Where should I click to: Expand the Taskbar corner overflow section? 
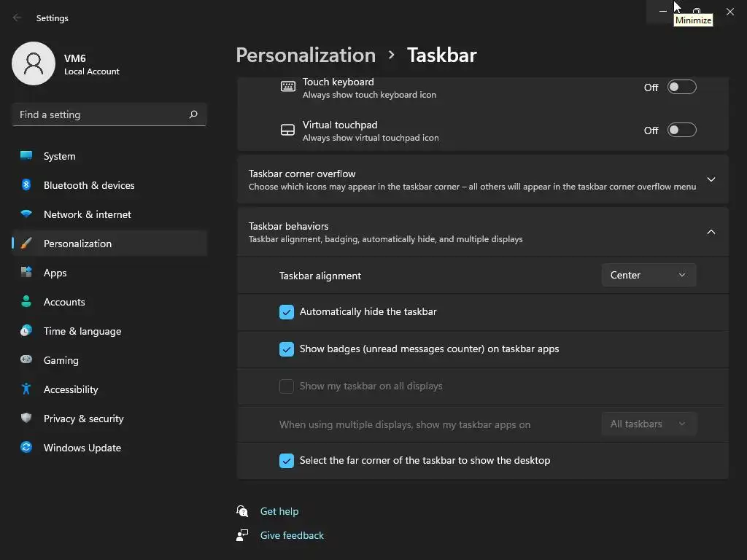pyautogui.click(x=711, y=179)
